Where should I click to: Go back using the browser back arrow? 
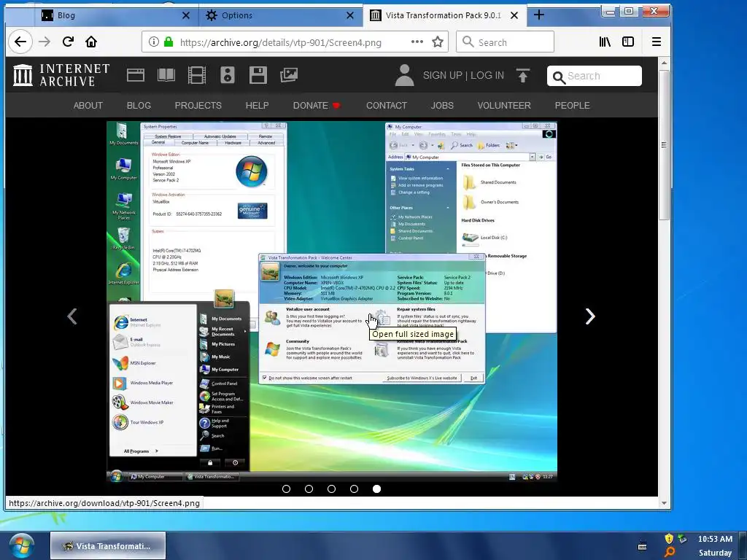point(20,42)
